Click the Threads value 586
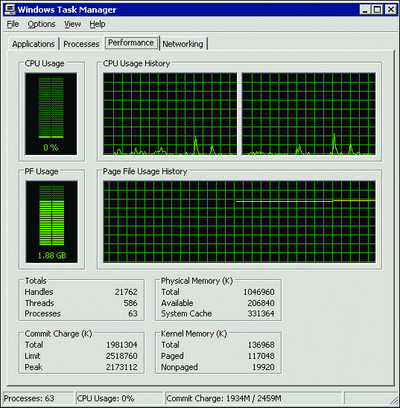The height and width of the screenshot is (408, 400). (130, 303)
